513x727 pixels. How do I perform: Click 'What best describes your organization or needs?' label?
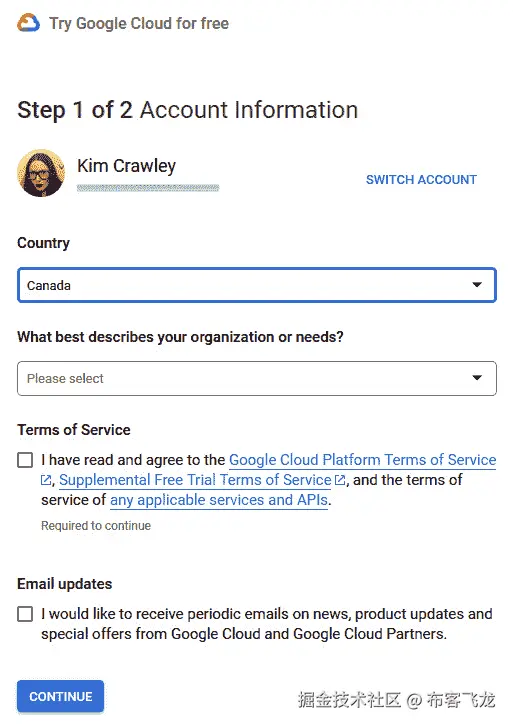pyautogui.click(x=180, y=337)
